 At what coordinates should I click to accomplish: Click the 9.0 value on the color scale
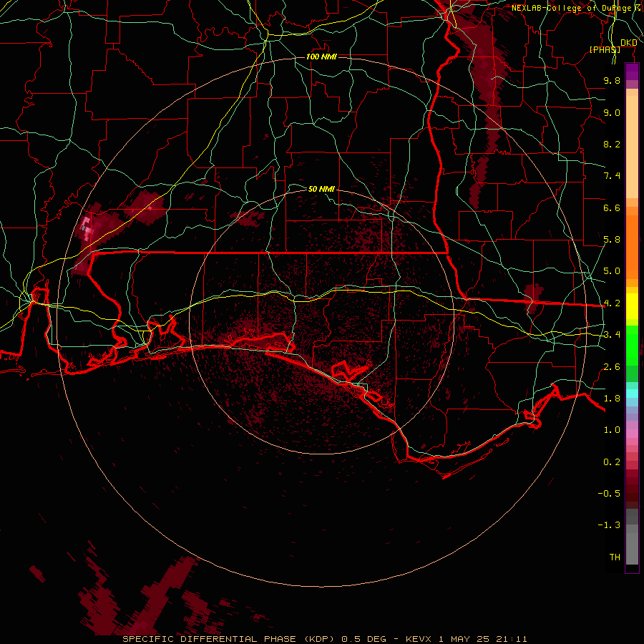pyautogui.click(x=612, y=112)
